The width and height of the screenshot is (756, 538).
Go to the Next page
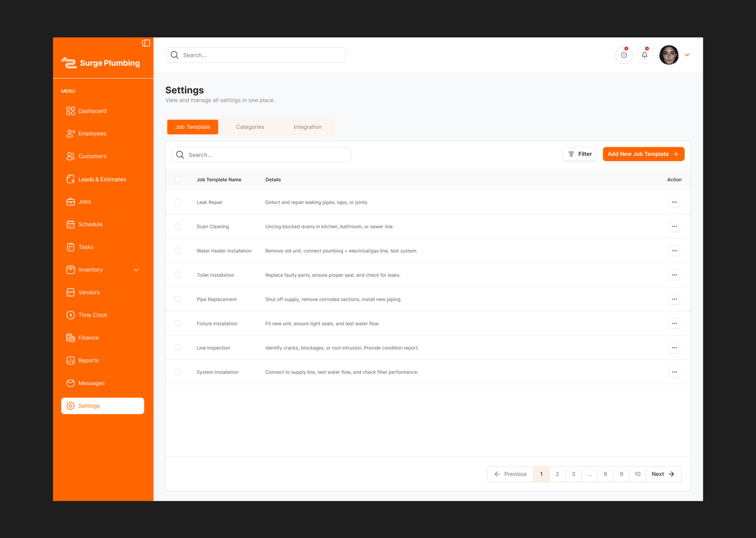pyautogui.click(x=663, y=474)
